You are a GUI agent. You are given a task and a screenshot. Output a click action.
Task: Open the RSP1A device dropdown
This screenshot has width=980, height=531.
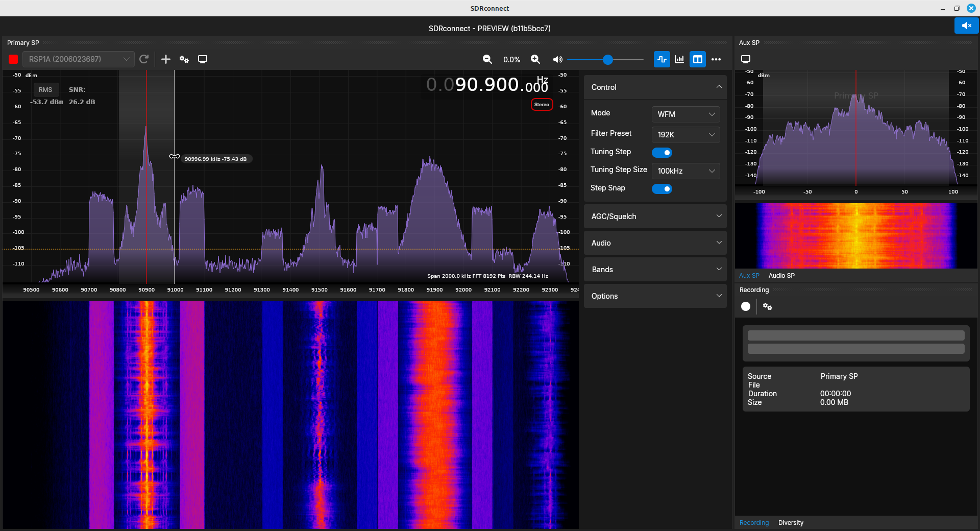click(x=79, y=59)
